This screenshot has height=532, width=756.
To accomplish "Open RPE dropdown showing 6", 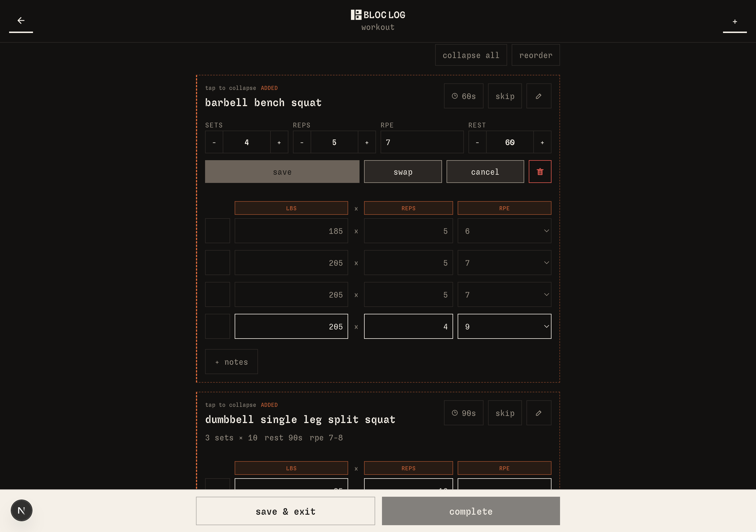I will click(505, 231).
